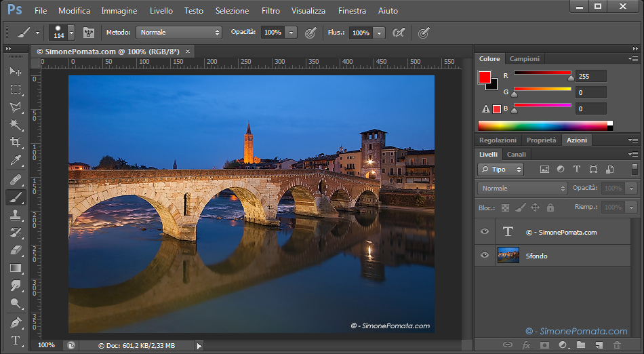Select the Clone Stamp tool

click(16, 215)
